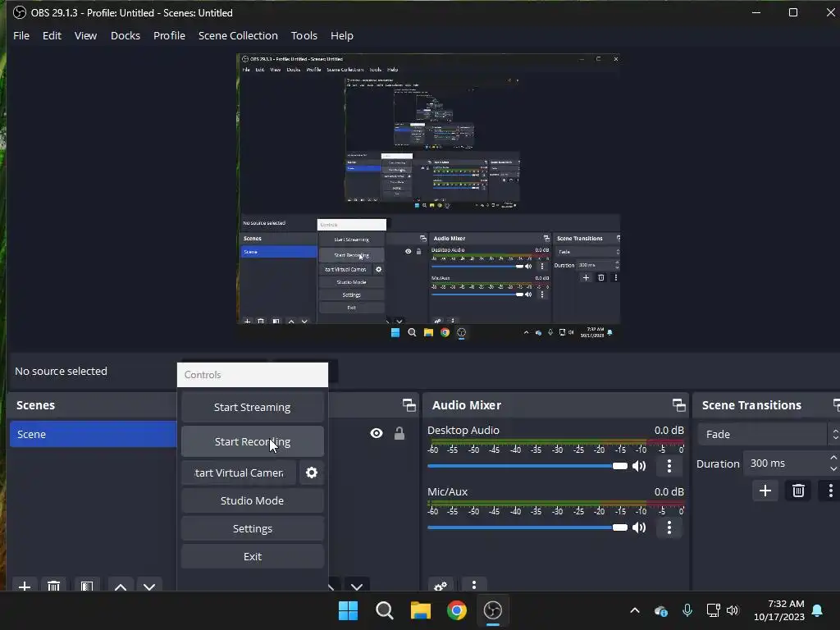Screen dimensions: 840x630
Task: Start the Virtual Camera
Action: pyautogui.click(x=239, y=472)
